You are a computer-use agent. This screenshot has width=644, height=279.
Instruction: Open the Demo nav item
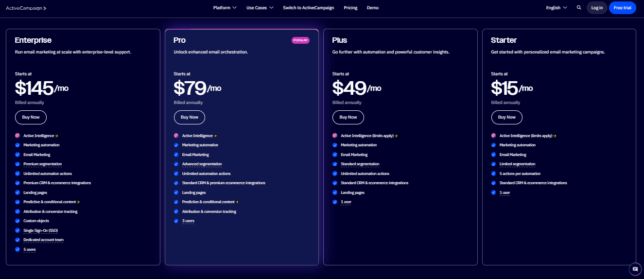pyautogui.click(x=373, y=8)
